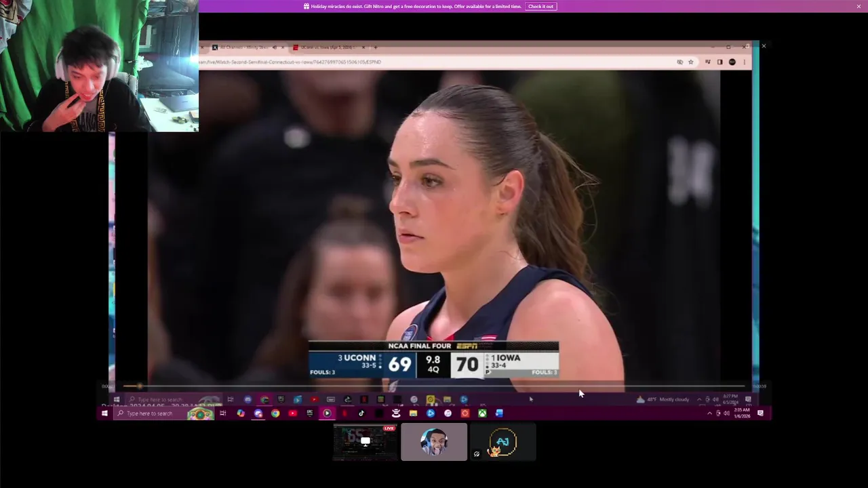
Task: Open the browser three-dot menu
Action: point(744,62)
